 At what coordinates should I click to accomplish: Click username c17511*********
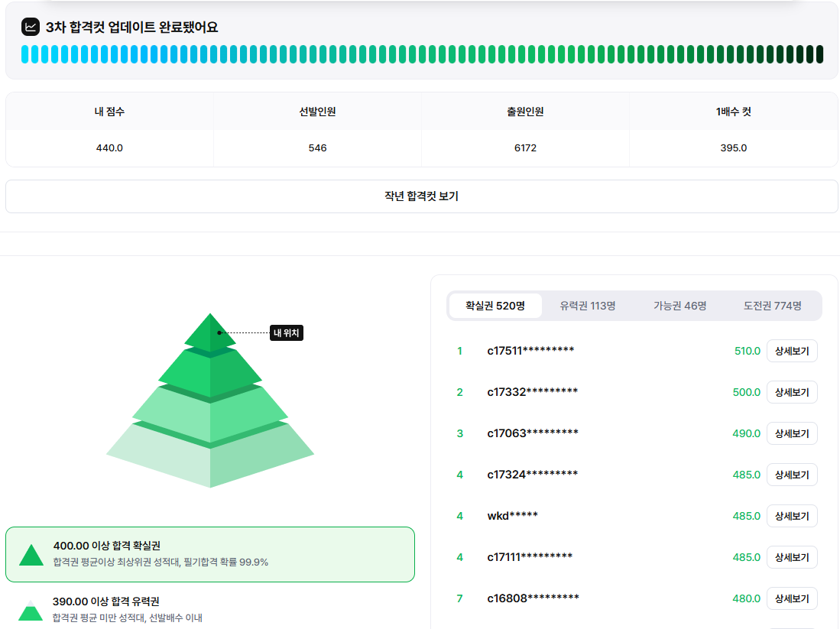530,351
